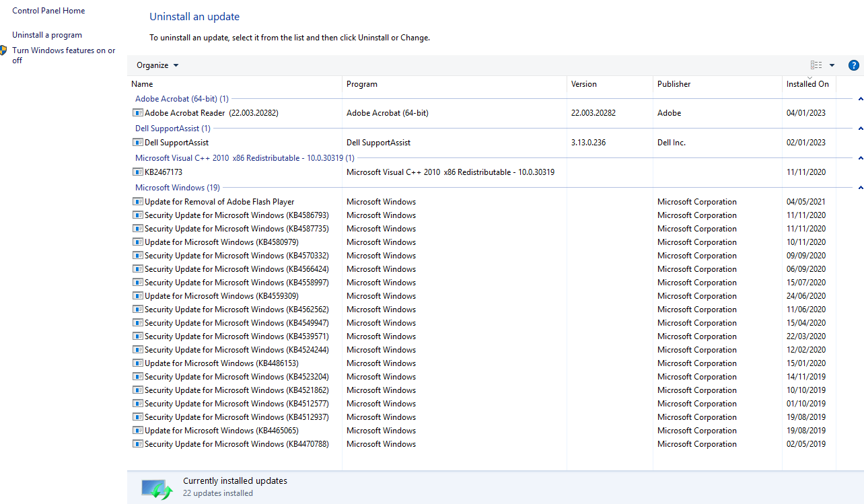Image resolution: width=864 pixels, height=504 pixels.
Task: Click installed date 24/06/2020
Action: 806,296
